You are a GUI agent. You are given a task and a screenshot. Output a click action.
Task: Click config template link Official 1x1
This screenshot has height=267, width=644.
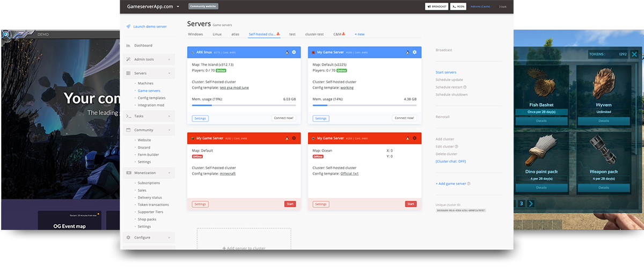pyautogui.click(x=349, y=174)
